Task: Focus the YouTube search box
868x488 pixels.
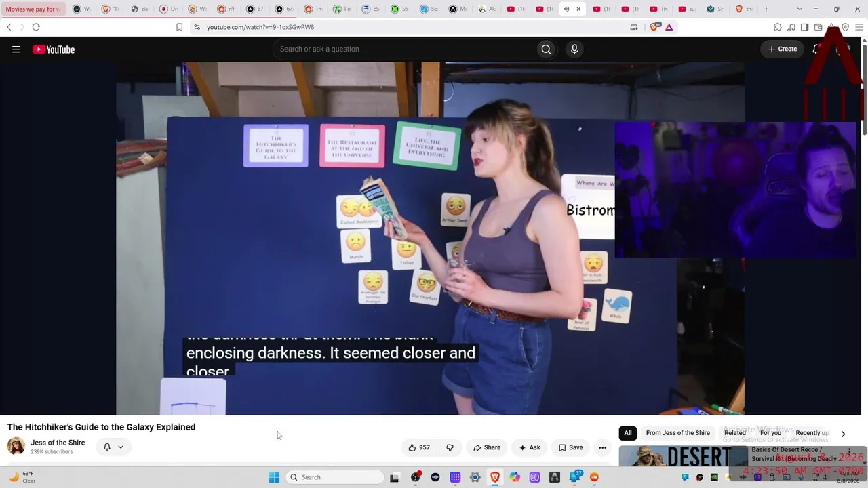Action: (406, 49)
